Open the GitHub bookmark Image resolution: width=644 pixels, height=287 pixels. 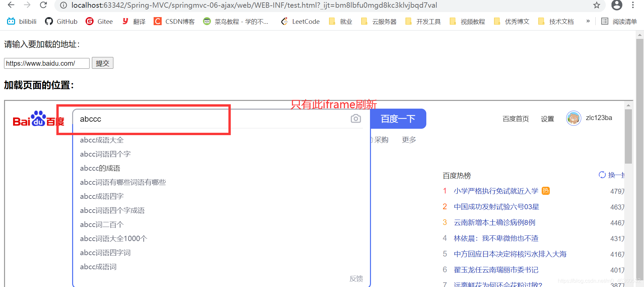pyautogui.click(x=61, y=21)
